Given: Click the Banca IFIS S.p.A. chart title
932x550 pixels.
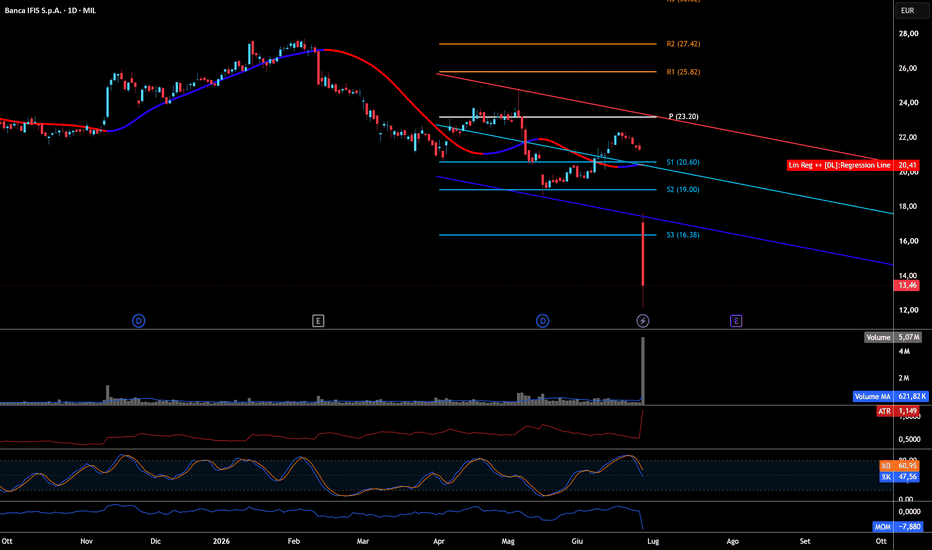Looking at the screenshot, I should tap(50, 10).
